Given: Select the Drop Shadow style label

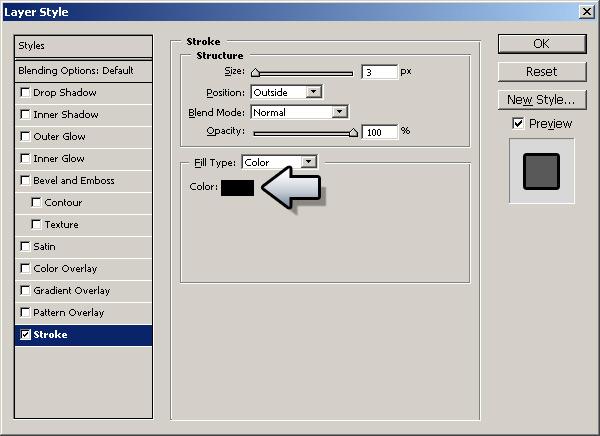Looking at the screenshot, I should 65,93.
